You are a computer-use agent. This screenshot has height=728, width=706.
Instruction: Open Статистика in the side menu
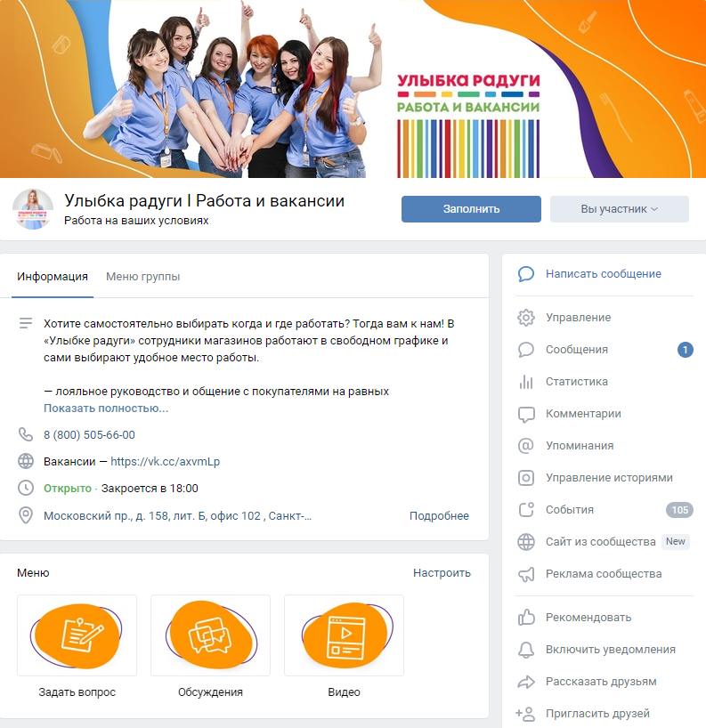click(577, 382)
